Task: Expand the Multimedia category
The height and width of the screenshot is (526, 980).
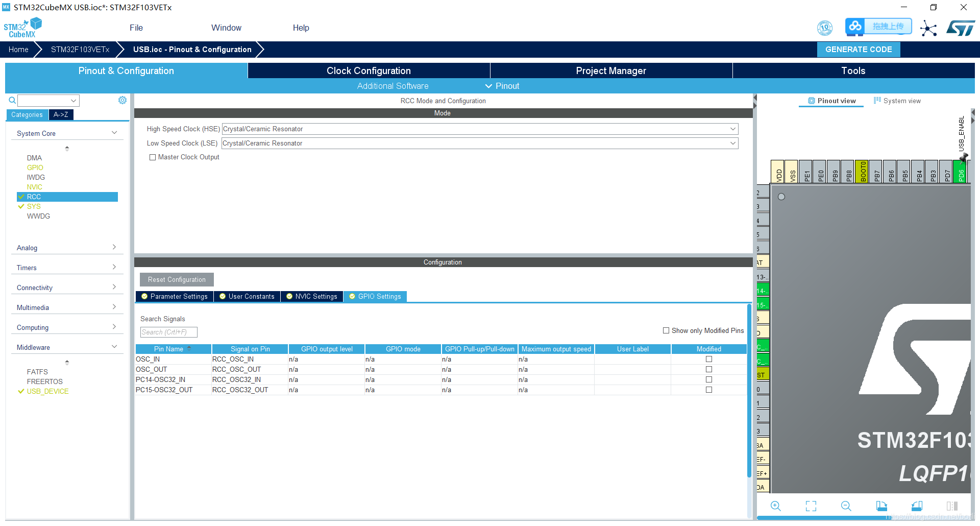Action: pyautogui.click(x=67, y=307)
